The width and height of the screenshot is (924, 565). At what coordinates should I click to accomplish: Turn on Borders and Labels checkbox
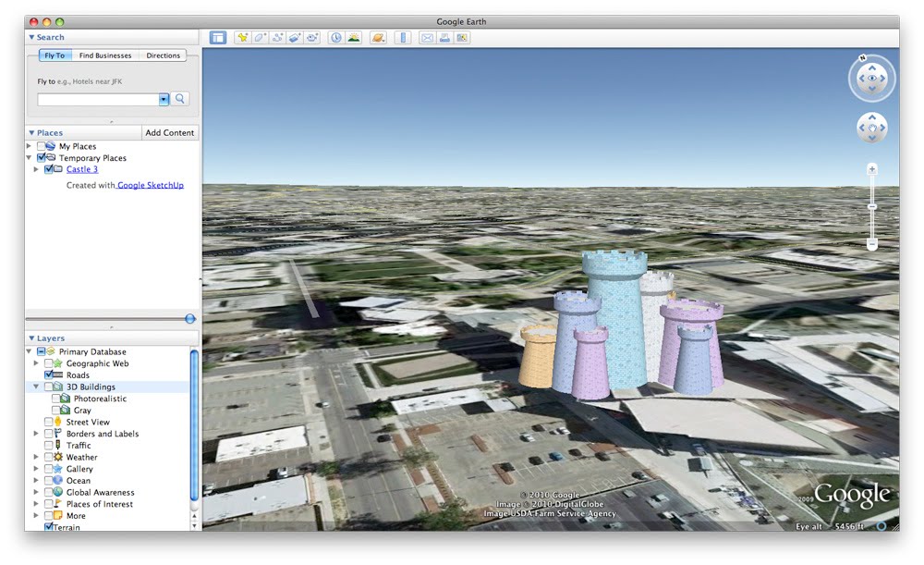tap(49, 434)
